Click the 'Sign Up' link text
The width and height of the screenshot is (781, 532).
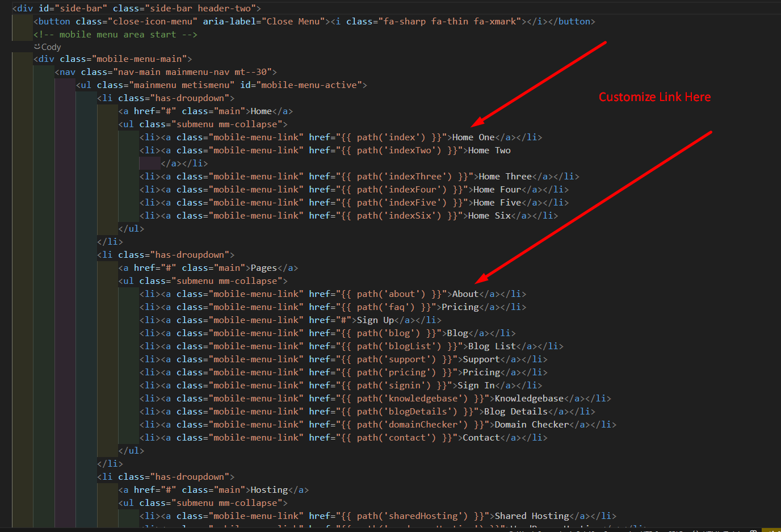[x=375, y=320]
